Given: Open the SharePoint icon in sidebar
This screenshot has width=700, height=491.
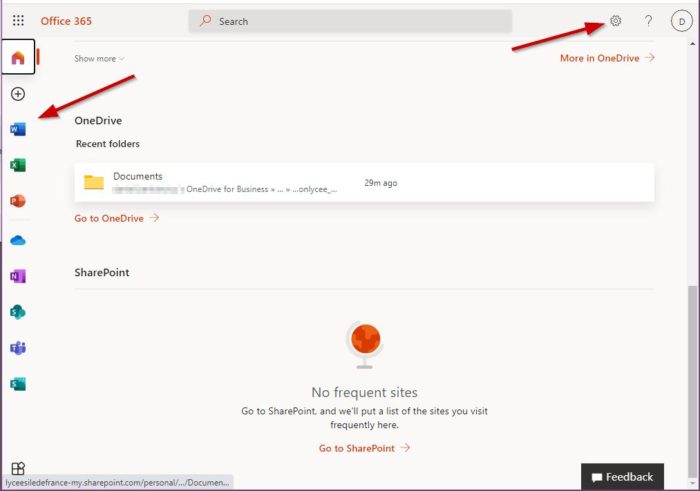Looking at the screenshot, I should [18, 312].
